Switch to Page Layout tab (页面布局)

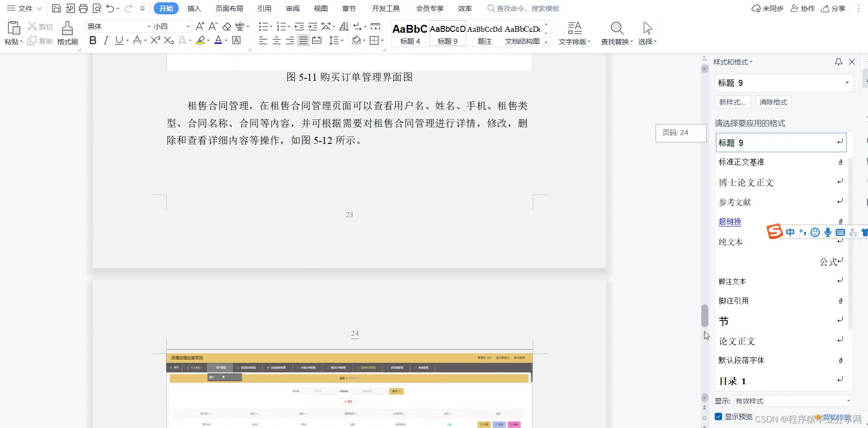(x=229, y=8)
